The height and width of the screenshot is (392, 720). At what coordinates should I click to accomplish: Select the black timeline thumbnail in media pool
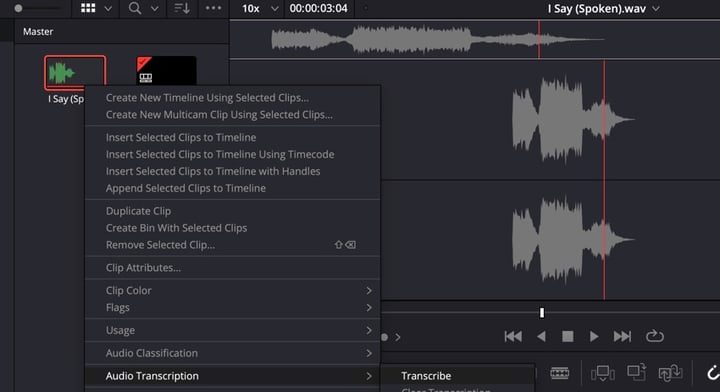point(166,70)
